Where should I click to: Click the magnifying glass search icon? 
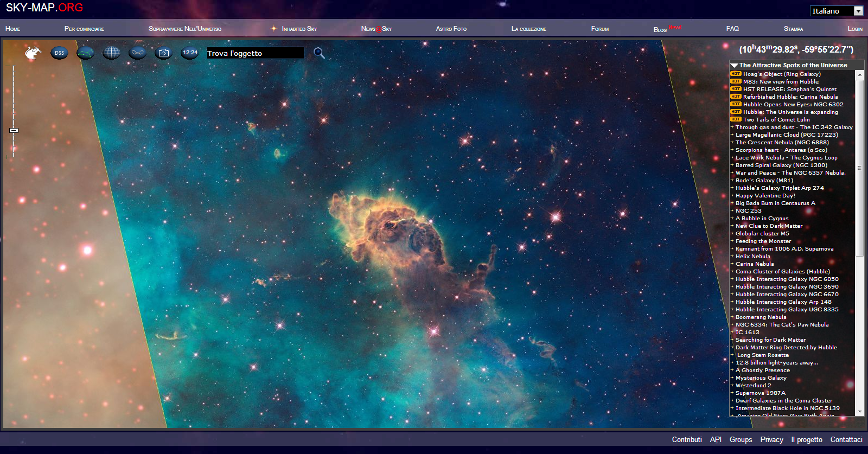click(319, 53)
